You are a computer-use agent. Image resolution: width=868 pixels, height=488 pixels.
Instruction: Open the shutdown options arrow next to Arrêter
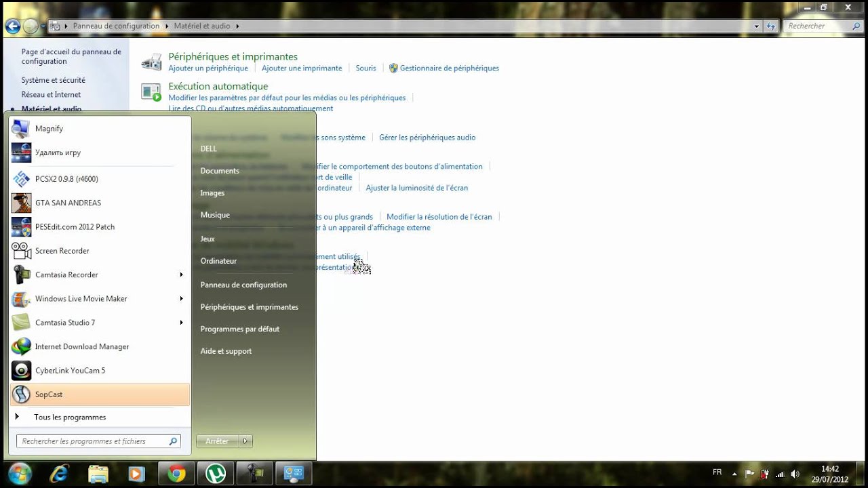245,441
